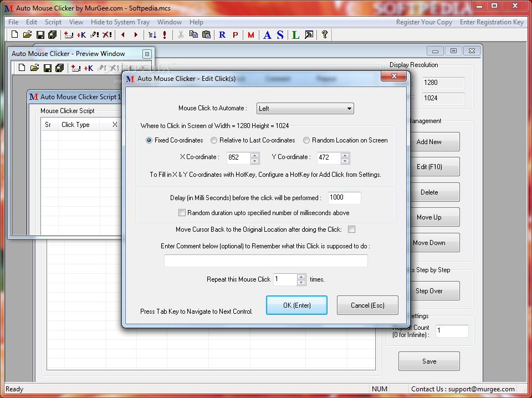Click the red left arrow toolbar icon
The width and height of the screenshot is (532, 398).
click(x=123, y=34)
